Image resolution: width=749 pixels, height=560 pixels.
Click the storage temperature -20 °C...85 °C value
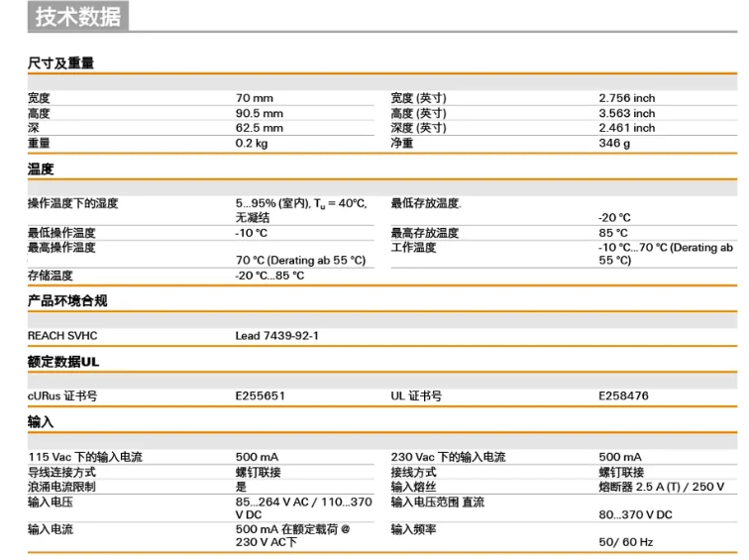pos(269,276)
